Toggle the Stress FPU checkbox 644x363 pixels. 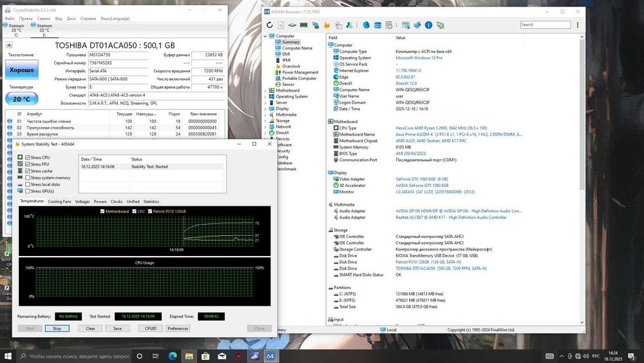point(28,164)
